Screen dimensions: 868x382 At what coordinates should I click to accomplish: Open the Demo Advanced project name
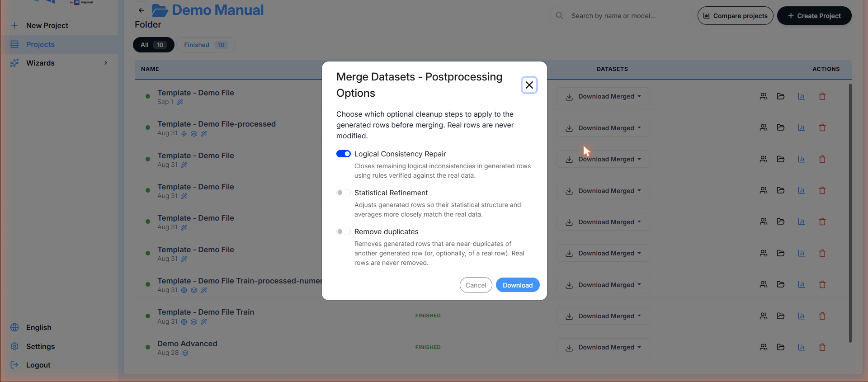point(187,344)
